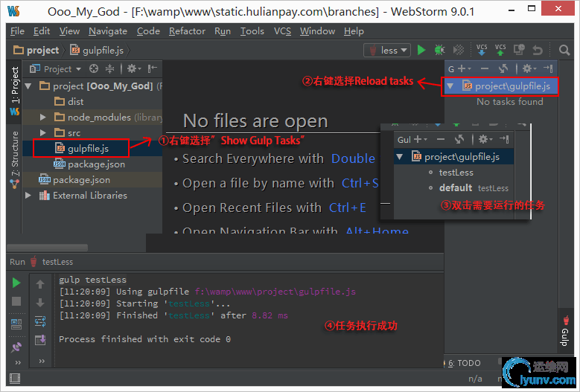The height and width of the screenshot is (392, 580).
Task: Open gulpfile.js path link in console
Action: click(x=275, y=292)
